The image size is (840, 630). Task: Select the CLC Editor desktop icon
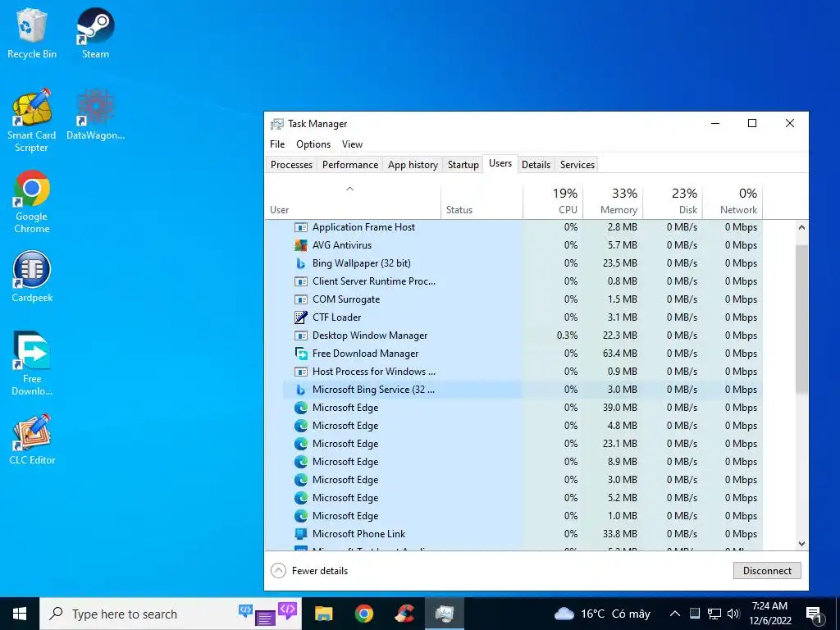pyautogui.click(x=32, y=440)
